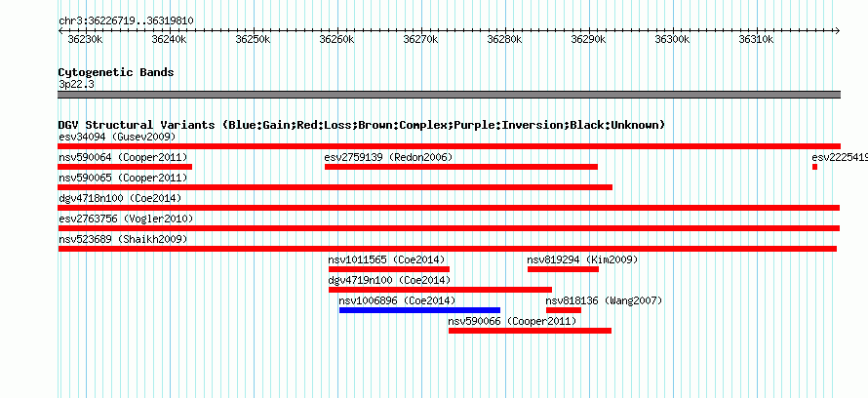Click the nsv819294 (Kim2009) label
Image resolution: width=868 pixels, height=398 pixels.
pos(582,259)
